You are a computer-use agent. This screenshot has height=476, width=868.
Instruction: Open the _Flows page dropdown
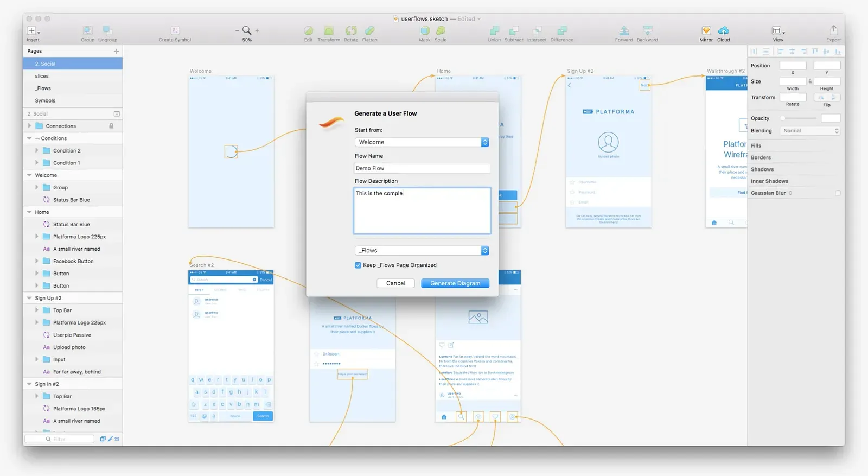pyautogui.click(x=422, y=251)
